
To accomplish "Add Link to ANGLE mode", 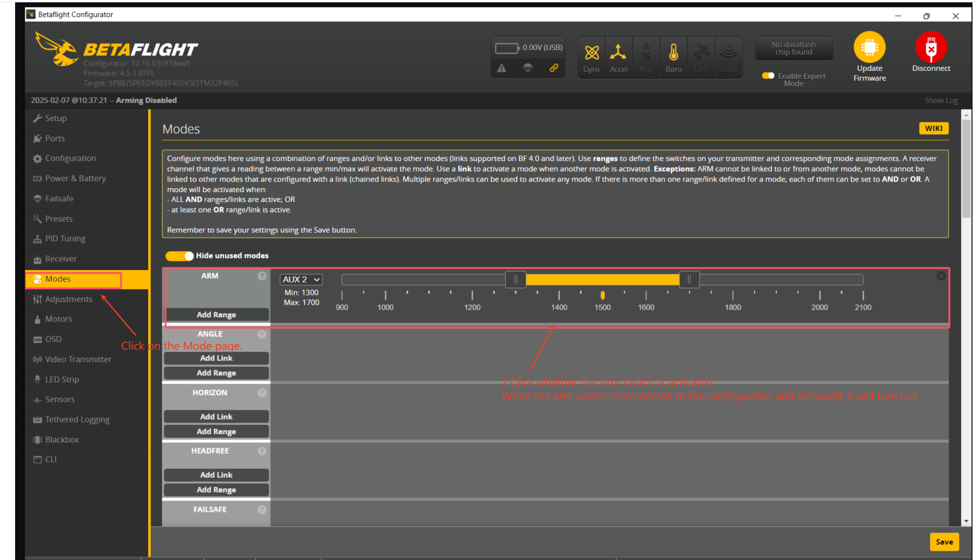I will coord(216,358).
